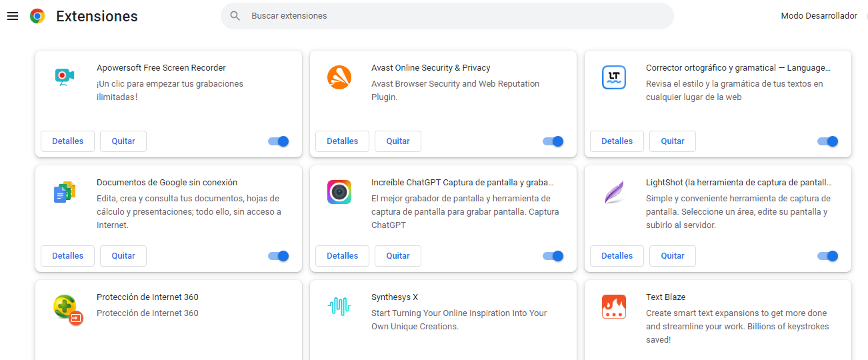Turn off Documentos de Google sin conexión
The width and height of the screenshot is (868, 360).
click(x=279, y=256)
